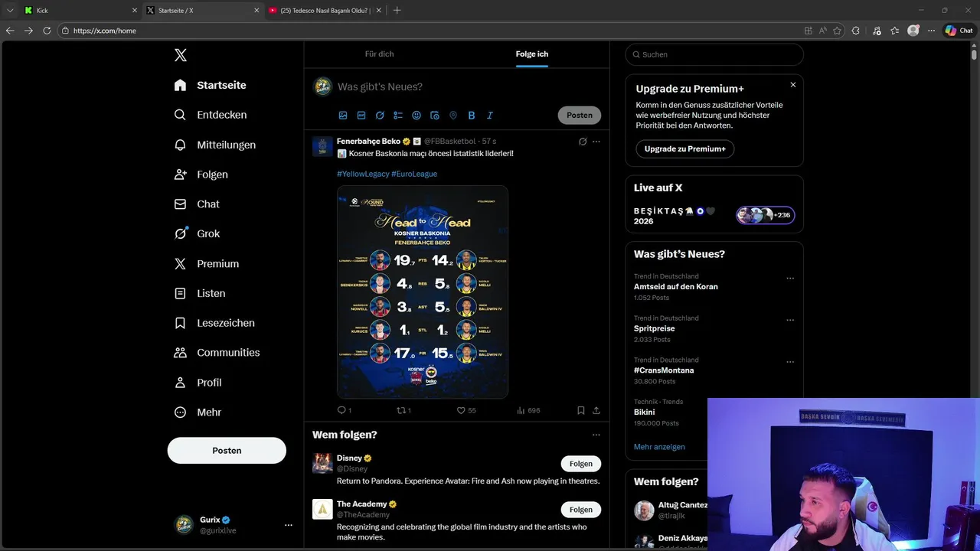Image resolution: width=980 pixels, height=551 pixels.
Task: Click the browser address bar URL
Action: pos(105,31)
